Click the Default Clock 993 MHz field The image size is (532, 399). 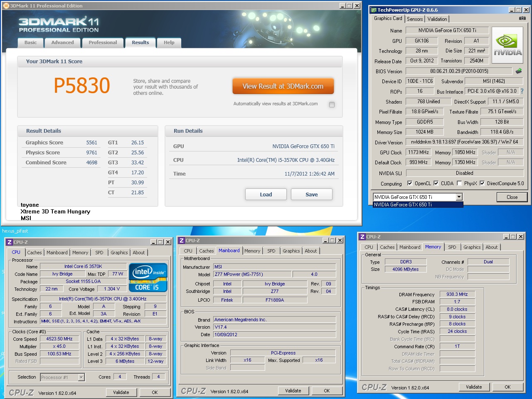click(x=418, y=162)
